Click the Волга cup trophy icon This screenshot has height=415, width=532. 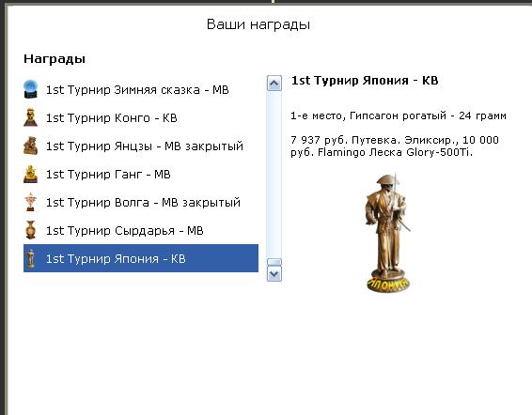click(x=30, y=202)
